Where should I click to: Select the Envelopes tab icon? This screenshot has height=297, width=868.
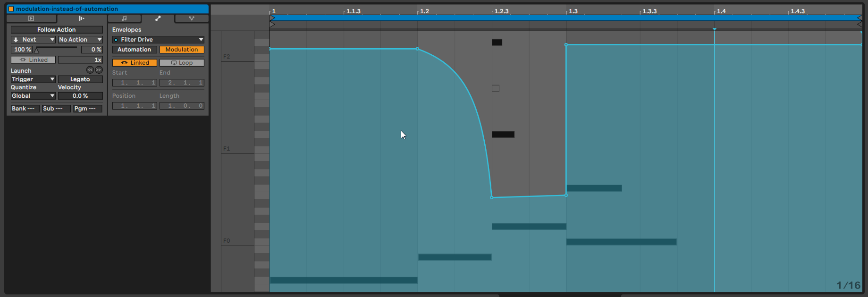tap(158, 18)
